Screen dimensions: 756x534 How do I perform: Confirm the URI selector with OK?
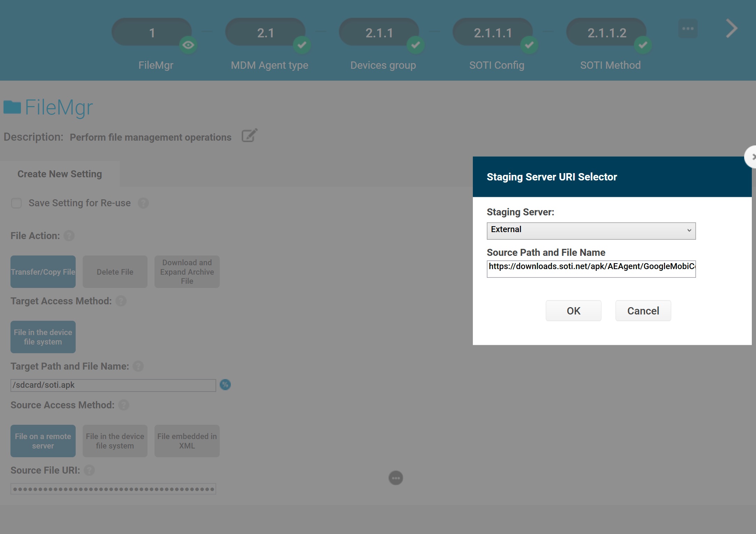click(573, 311)
